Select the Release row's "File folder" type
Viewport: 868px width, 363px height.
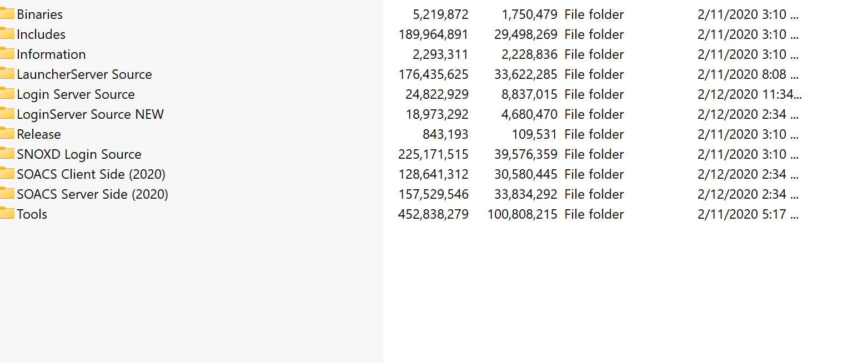[594, 134]
